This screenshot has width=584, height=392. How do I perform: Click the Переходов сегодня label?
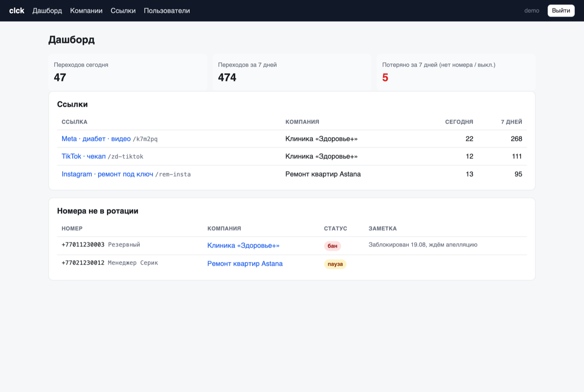coord(81,65)
